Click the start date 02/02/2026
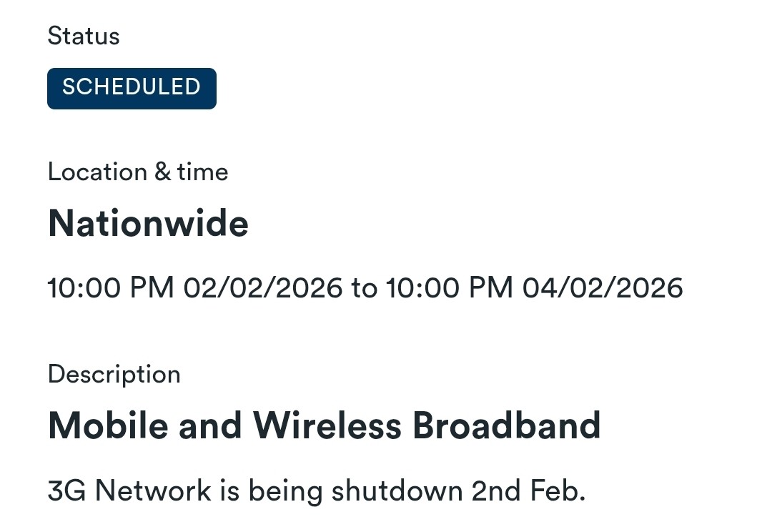The image size is (772, 532). 263,288
